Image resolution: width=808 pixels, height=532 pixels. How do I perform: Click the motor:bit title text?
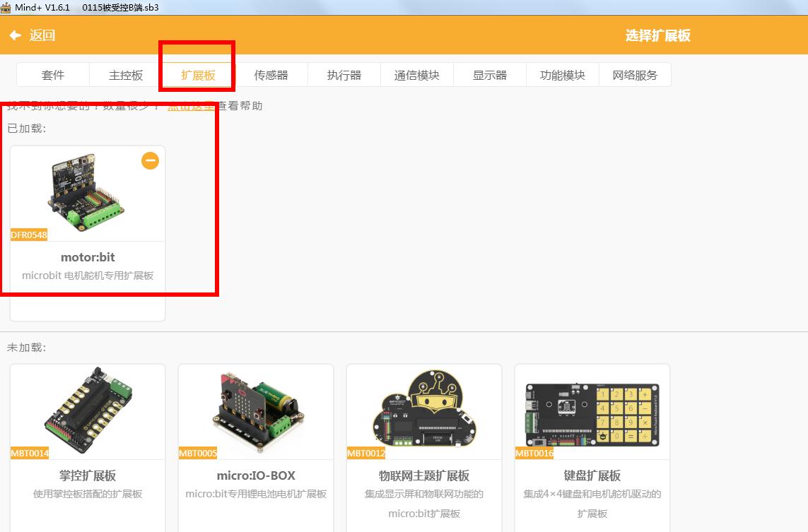tap(88, 257)
